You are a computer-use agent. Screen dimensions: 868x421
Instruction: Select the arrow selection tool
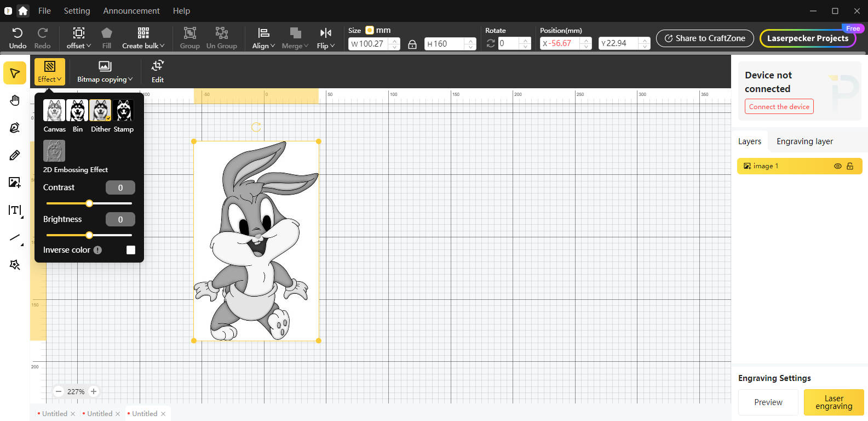(15, 73)
